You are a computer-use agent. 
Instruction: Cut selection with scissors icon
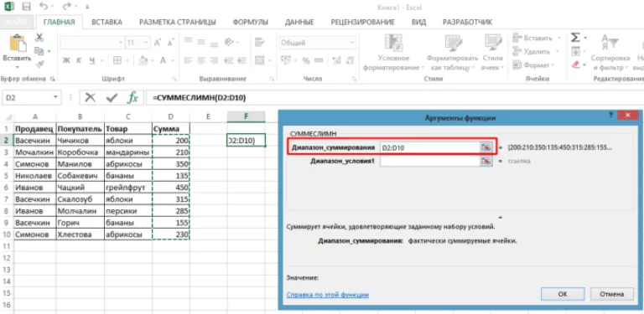pyautogui.click(x=39, y=38)
